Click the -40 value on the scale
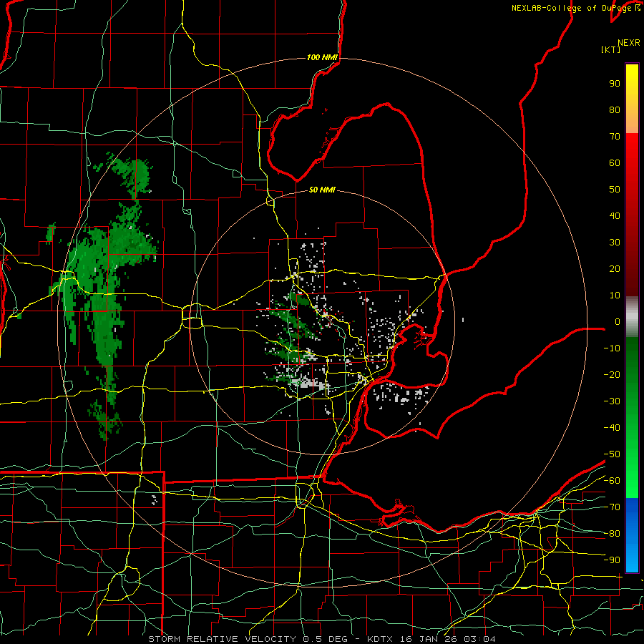Viewport: 644px width, 644px height. 612,428
